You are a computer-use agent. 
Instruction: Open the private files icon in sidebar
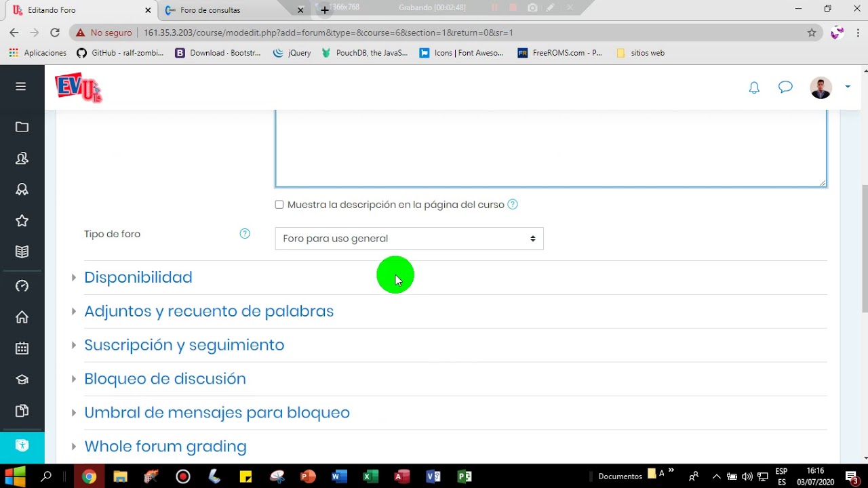[22, 411]
